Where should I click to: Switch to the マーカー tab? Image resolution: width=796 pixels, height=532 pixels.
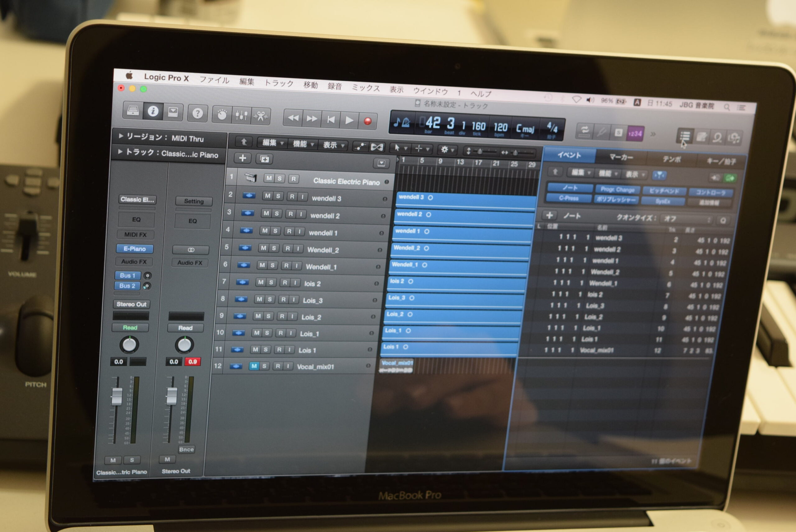click(621, 157)
